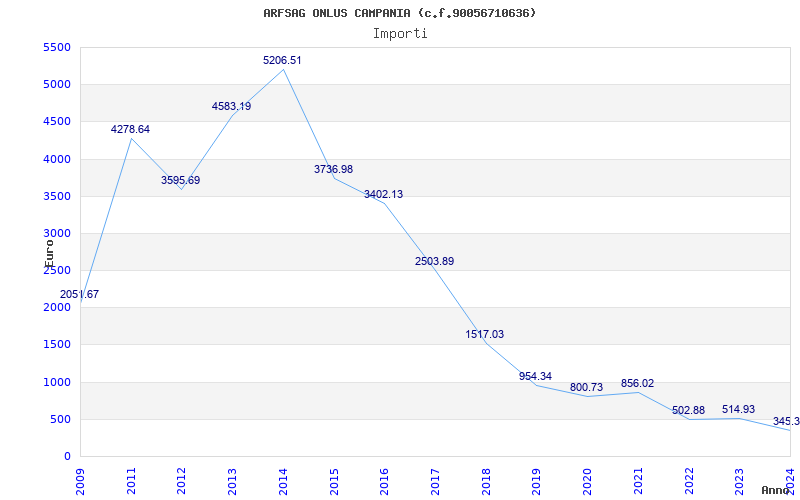The width and height of the screenshot is (800, 500).
Task: Click y-axis tick 5500
Action: click(57, 47)
